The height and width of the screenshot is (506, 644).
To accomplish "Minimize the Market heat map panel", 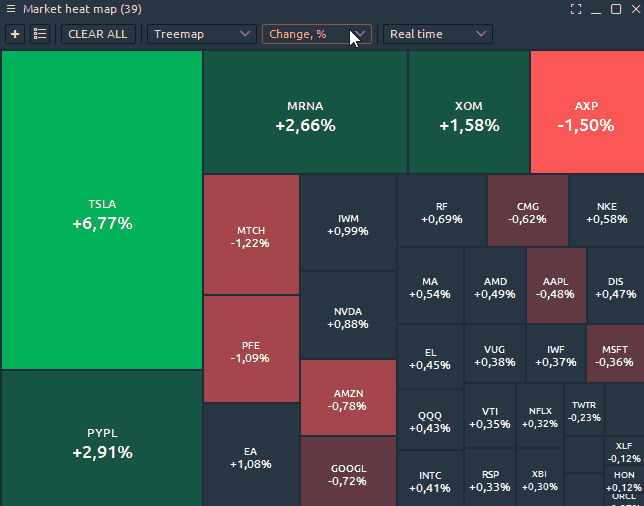I will (596, 9).
